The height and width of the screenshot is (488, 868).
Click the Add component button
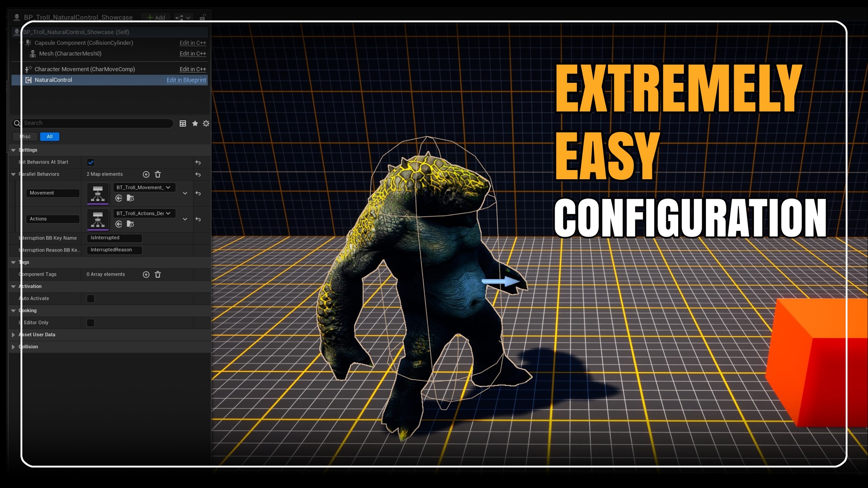pyautogui.click(x=156, y=17)
